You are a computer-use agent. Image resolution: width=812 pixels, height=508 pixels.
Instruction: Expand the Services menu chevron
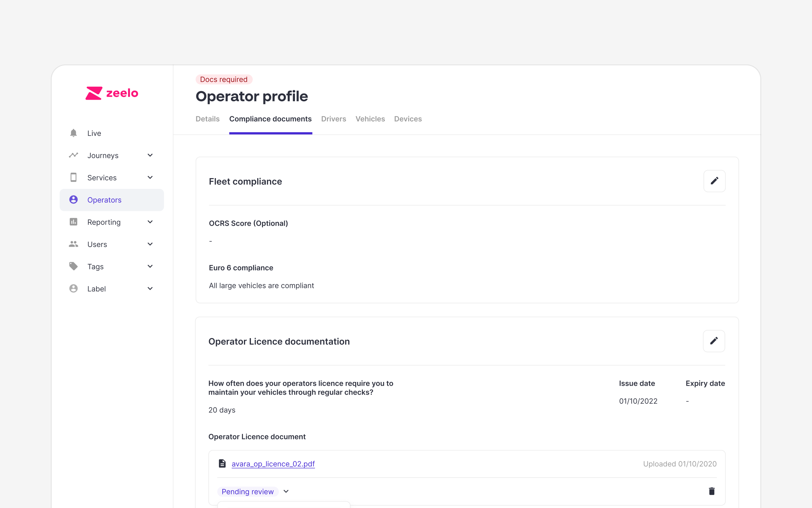(150, 177)
